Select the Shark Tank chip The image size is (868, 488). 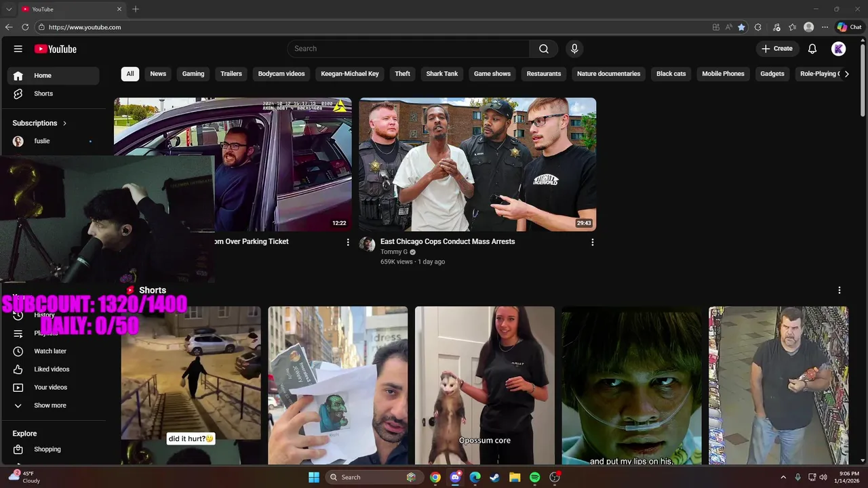pyautogui.click(x=442, y=74)
